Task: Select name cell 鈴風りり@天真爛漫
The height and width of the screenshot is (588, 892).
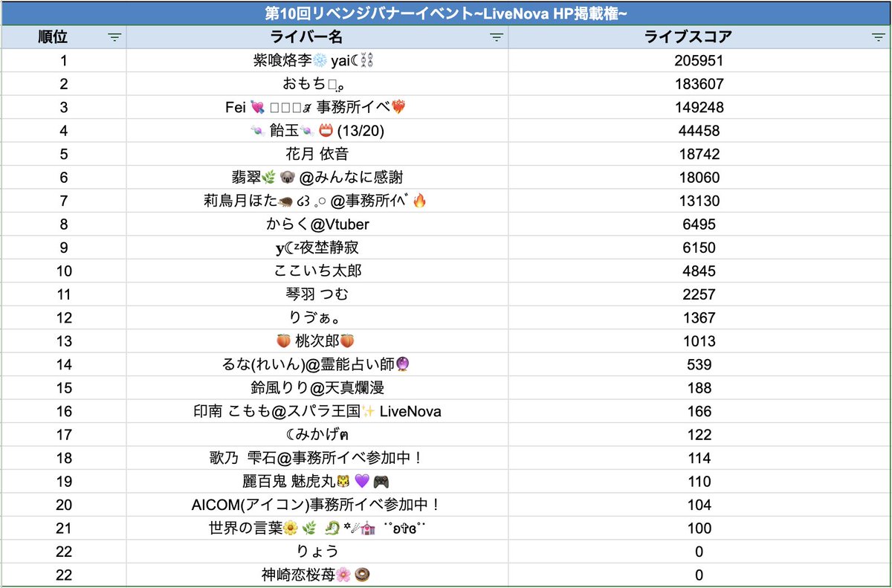Action: (317, 389)
